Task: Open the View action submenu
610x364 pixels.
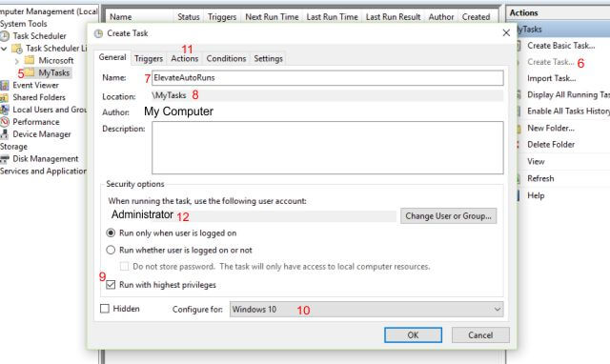Action: click(536, 161)
